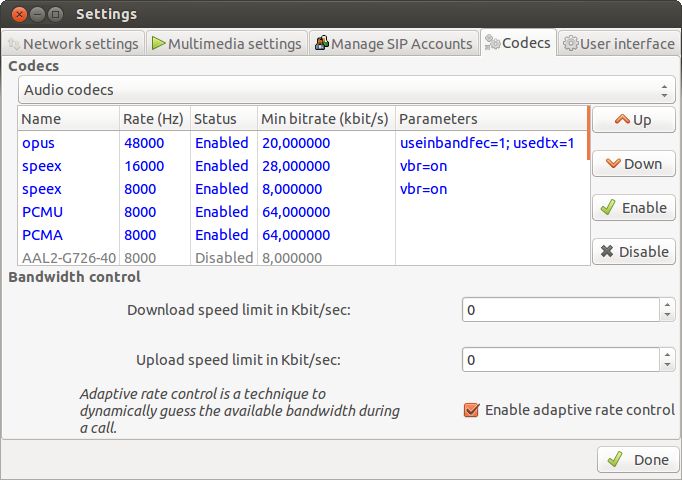
Task: Click the Disable codec X button
Action: (x=633, y=252)
